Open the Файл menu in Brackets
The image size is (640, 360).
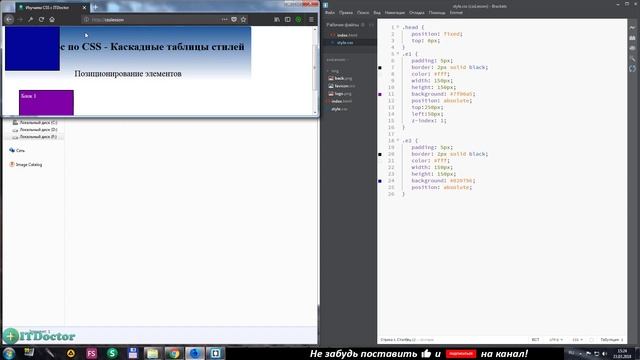[330, 13]
